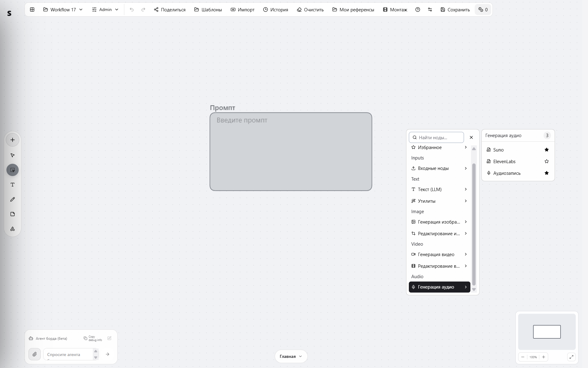The width and height of the screenshot is (588, 368).
Task: Zoom out with the minus button
Action: tap(523, 357)
